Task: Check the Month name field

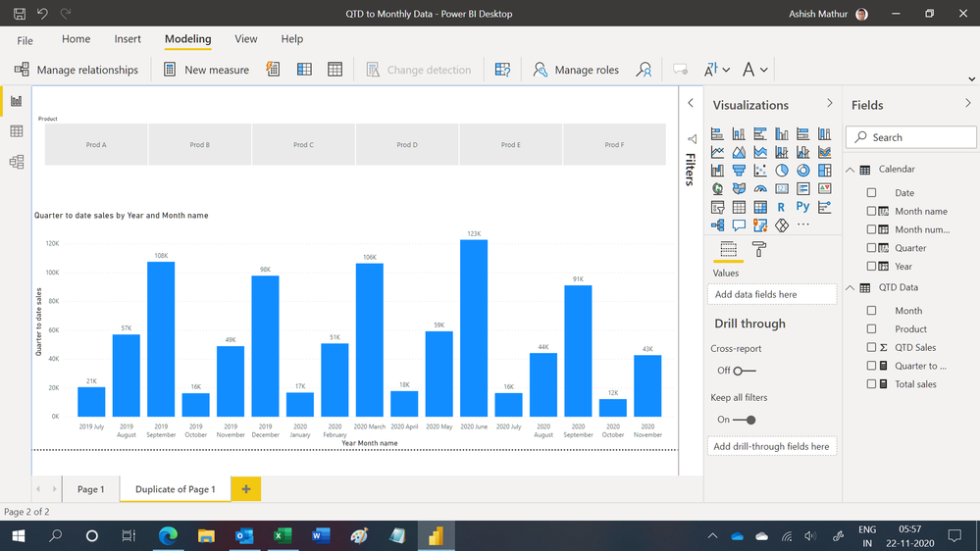Action: tap(872, 211)
